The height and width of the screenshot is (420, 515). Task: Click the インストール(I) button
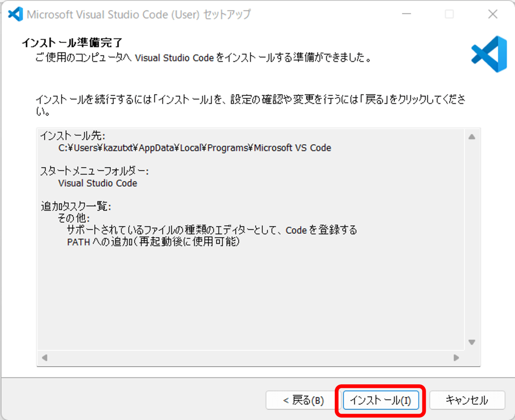(380, 401)
